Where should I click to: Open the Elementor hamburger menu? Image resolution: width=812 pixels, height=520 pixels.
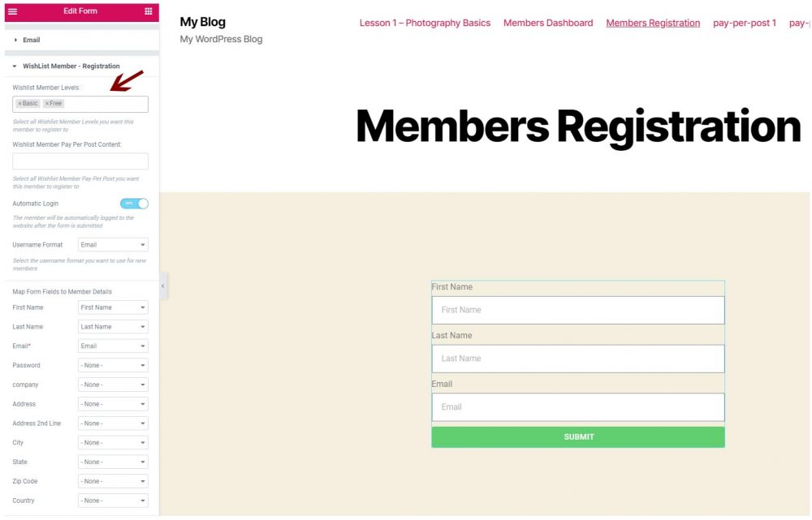coord(13,11)
